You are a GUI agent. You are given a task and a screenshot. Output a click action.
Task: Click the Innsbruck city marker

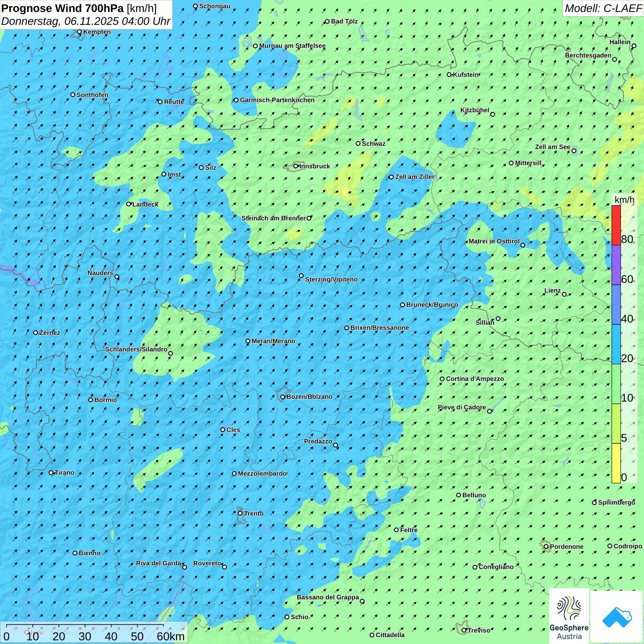[x=296, y=166]
